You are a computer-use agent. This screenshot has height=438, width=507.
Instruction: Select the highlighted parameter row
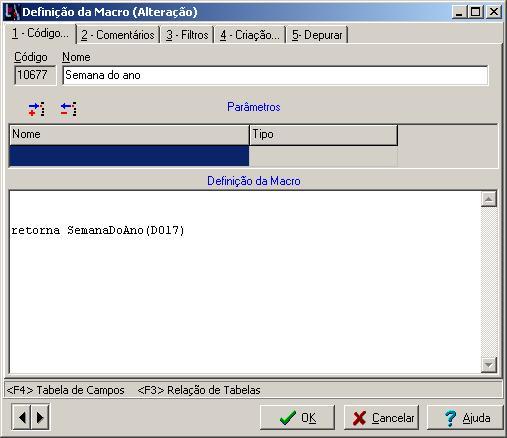click(129, 156)
